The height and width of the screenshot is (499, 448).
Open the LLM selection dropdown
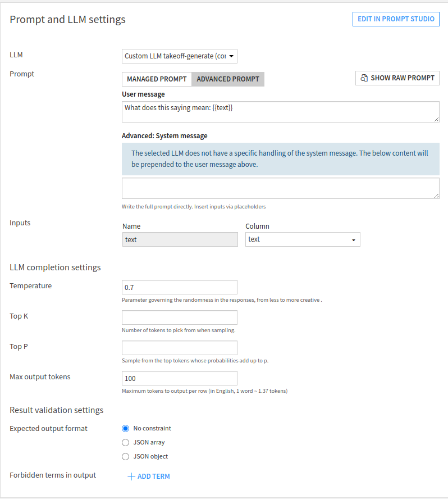tap(180, 56)
